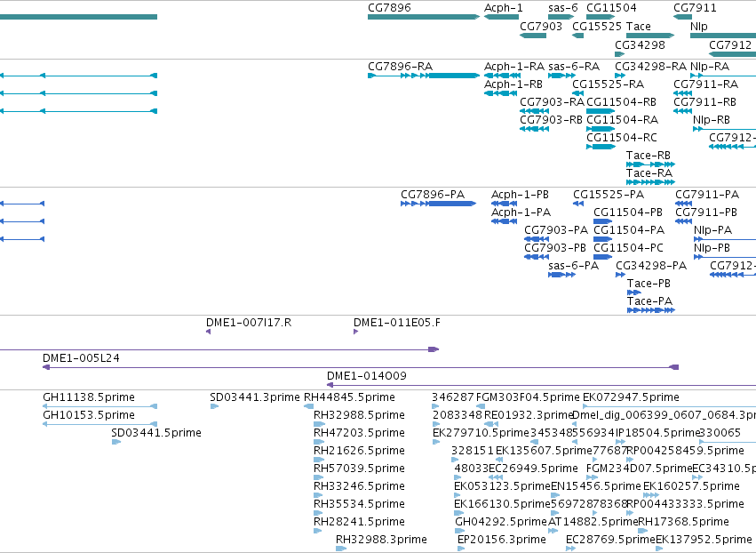Select protein Tace-PA
This screenshot has height=553, width=756.
[x=649, y=301]
